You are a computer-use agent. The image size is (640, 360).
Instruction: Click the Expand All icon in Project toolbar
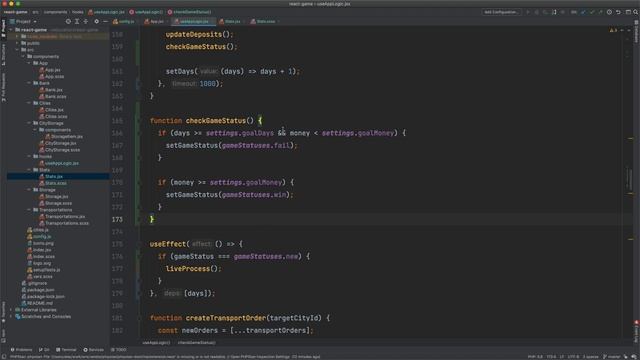tap(77, 21)
